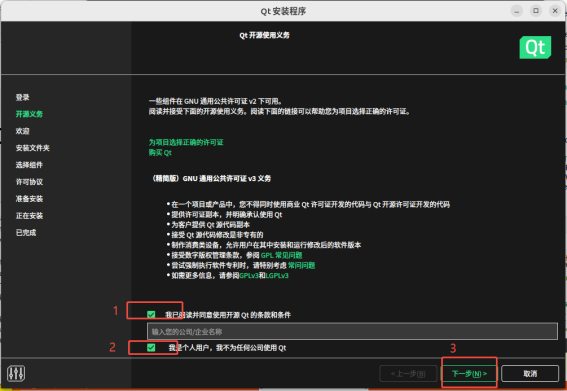
Task: Click the GNU 通用公共许可证 v3 义务 heading
Action: click(212, 178)
